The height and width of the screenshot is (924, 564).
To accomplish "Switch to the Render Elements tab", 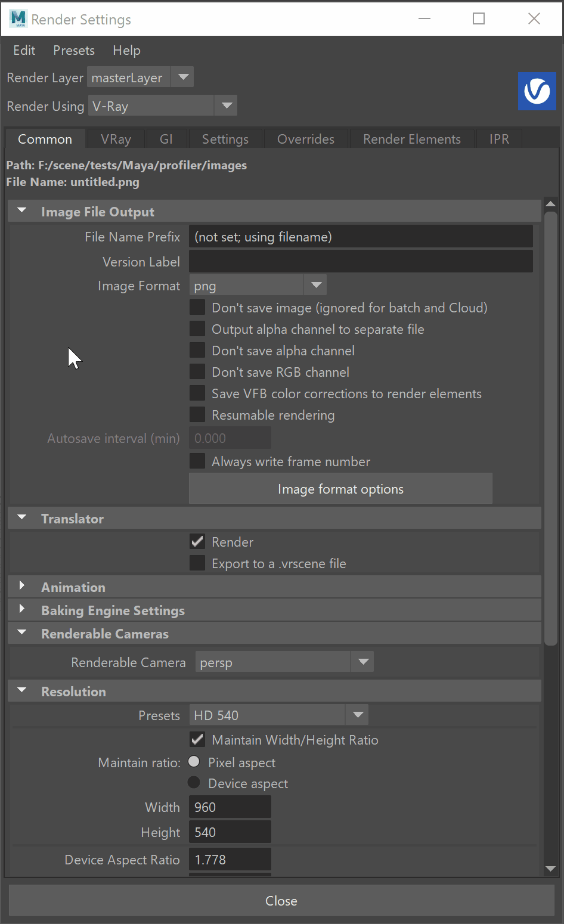I will [x=411, y=138].
